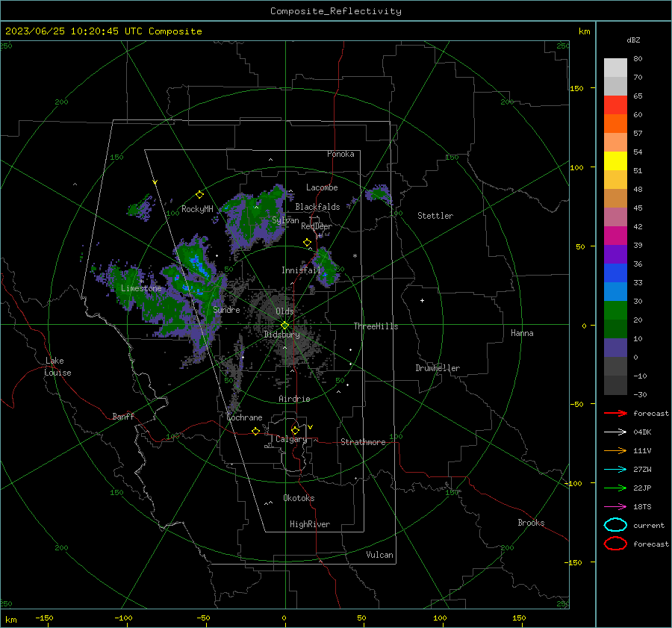Click the Brooks city label

click(x=531, y=523)
